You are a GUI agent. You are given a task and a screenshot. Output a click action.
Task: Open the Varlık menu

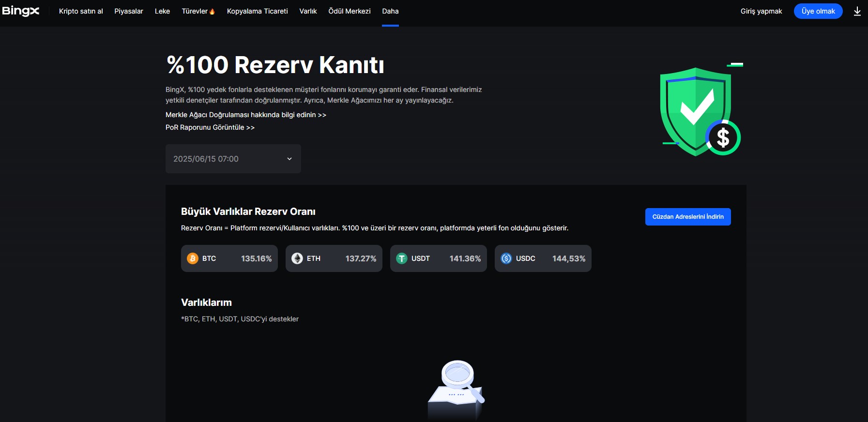tap(308, 11)
